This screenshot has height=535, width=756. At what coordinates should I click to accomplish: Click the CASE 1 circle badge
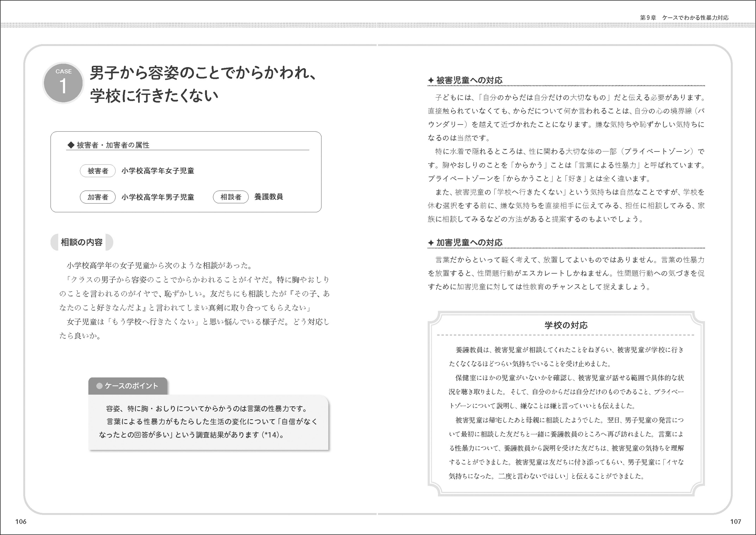coord(63,83)
